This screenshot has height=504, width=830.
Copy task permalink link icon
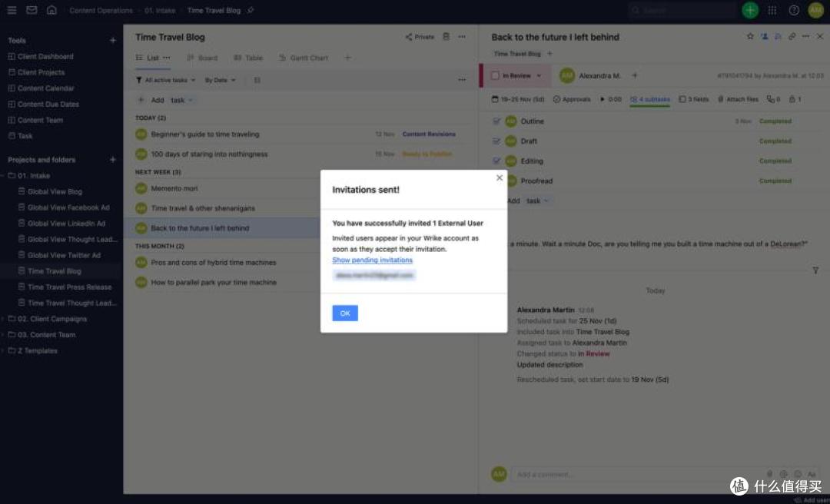tap(792, 37)
